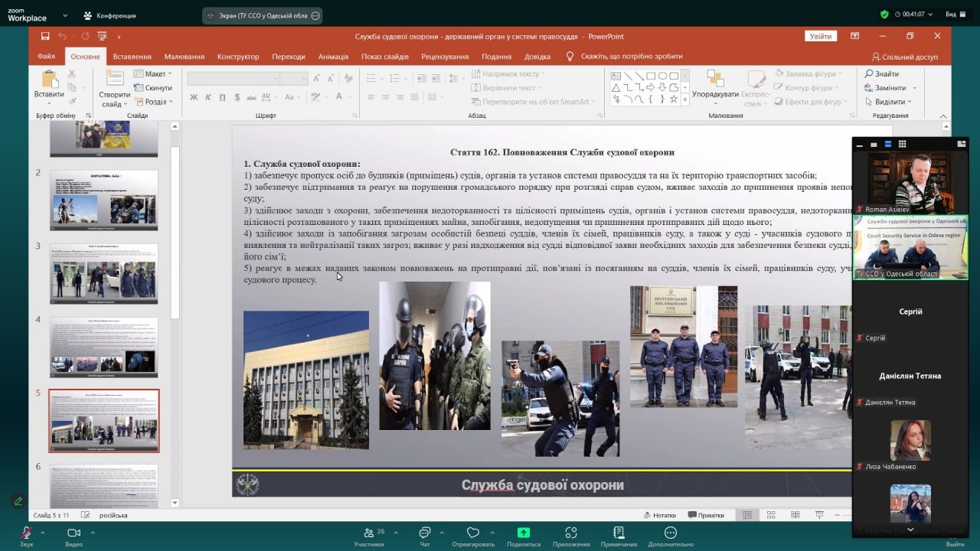Open the Zoom Apps panel

570,533
